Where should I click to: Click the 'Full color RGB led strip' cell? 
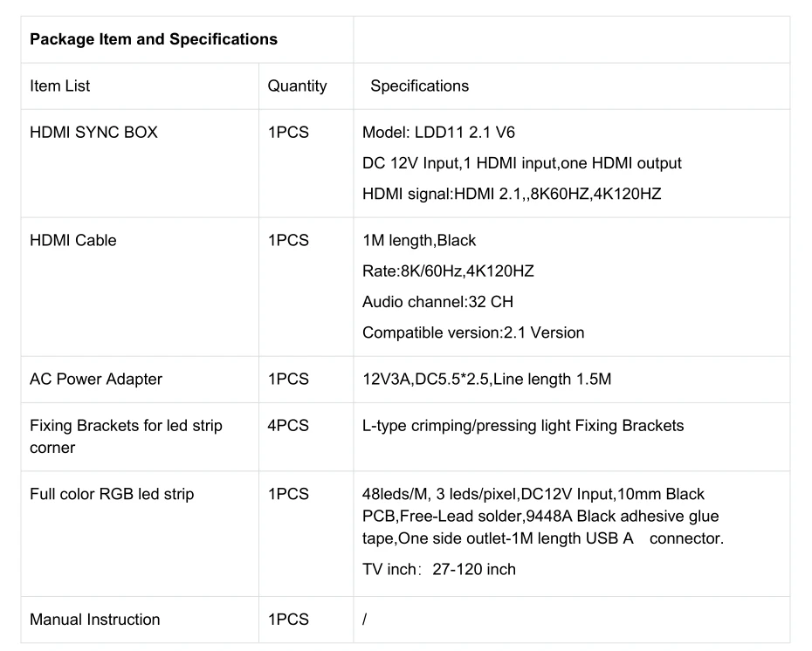(112, 494)
